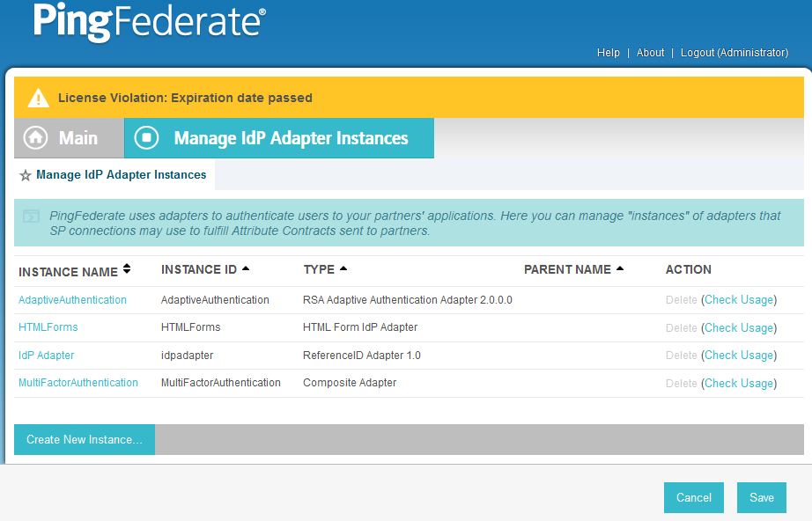Sort by Instance Name column arrows
The image size is (812, 521).
[127, 268]
